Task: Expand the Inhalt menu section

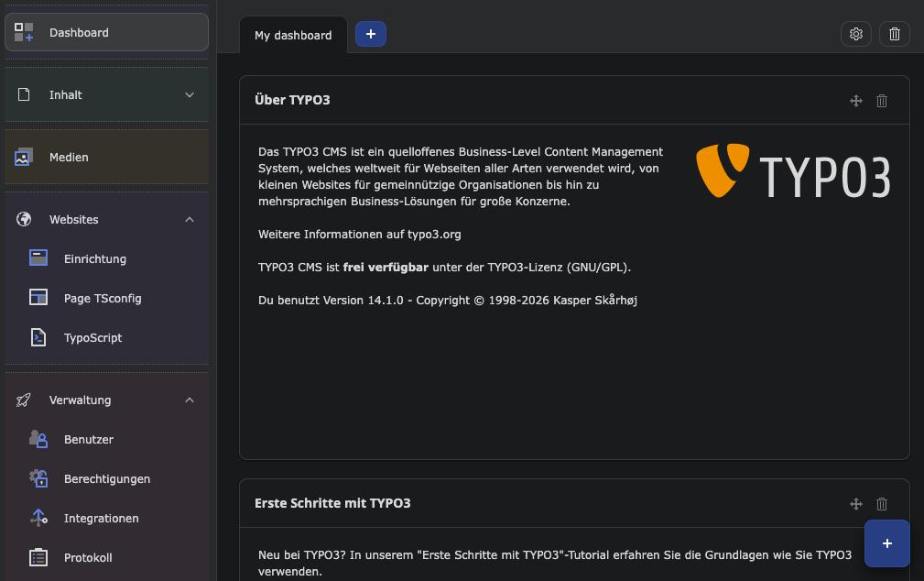Action: point(190,94)
